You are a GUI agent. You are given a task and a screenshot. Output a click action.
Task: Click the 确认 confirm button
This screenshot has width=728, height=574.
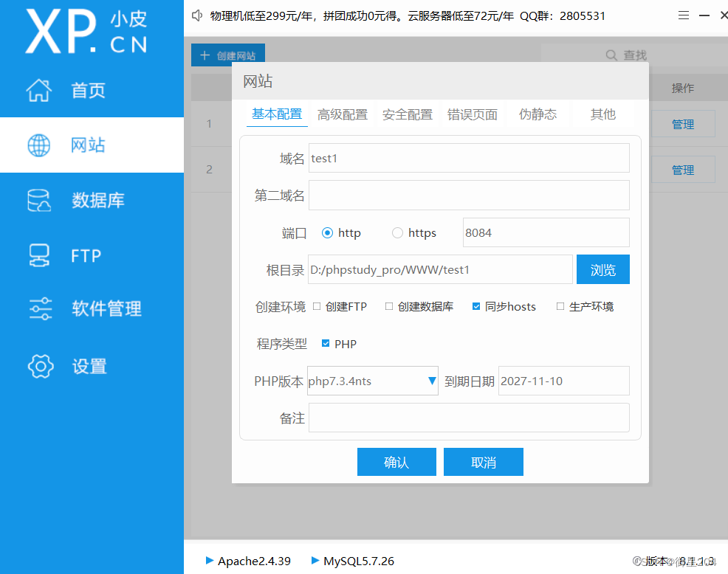pos(396,461)
